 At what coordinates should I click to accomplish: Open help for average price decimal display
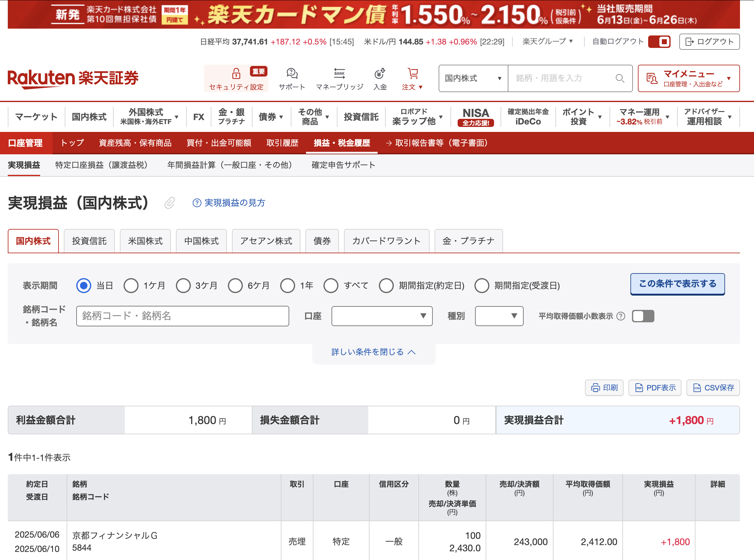click(621, 316)
